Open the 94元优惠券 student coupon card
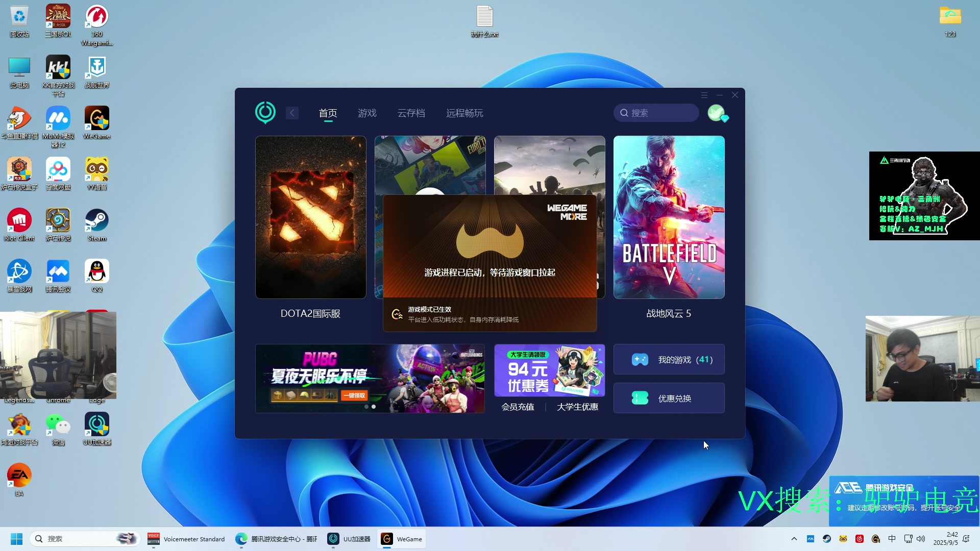Image resolution: width=980 pixels, height=551 pixels. 550,370
